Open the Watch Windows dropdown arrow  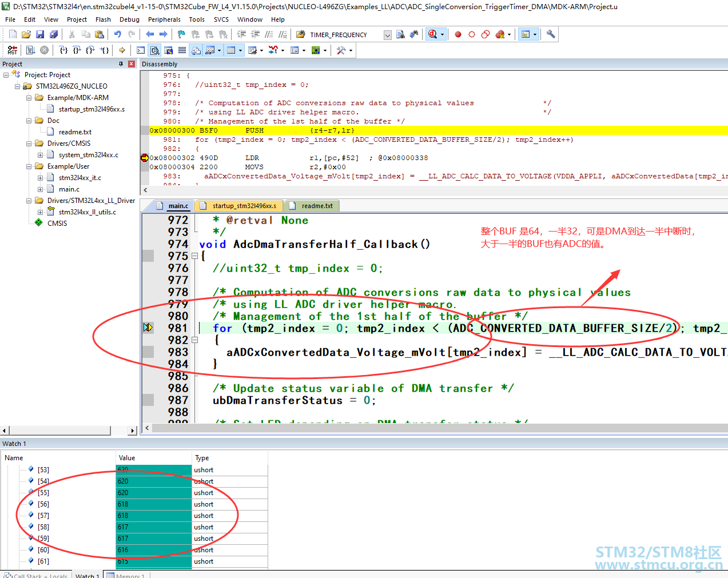coord(219,50)
